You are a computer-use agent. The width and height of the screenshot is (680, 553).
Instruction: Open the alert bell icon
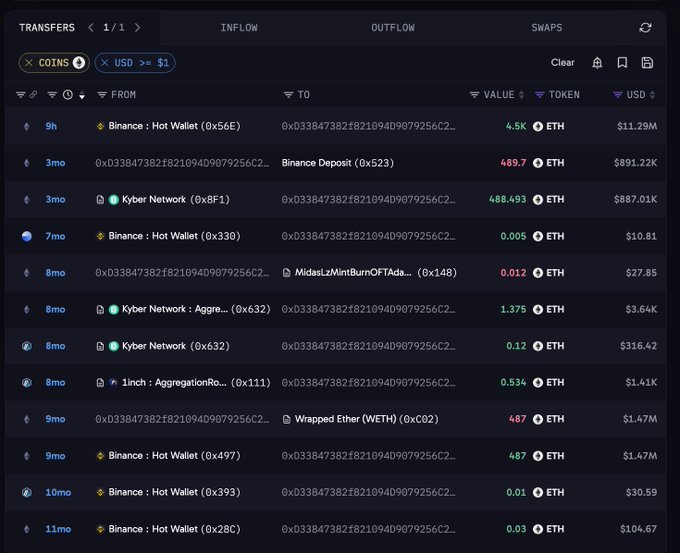(597, 63)
